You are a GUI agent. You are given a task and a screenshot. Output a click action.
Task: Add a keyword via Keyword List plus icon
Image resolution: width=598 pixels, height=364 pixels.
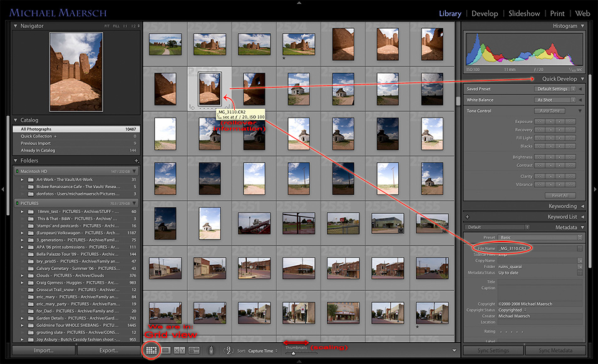467,216
